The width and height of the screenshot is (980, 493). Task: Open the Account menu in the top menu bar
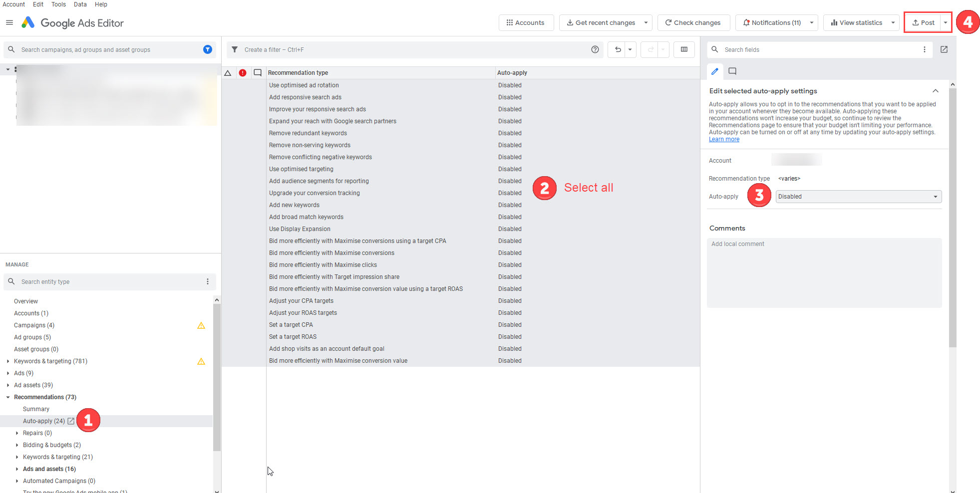14,4
